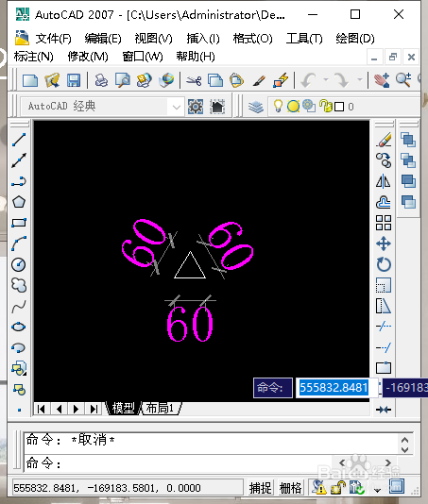
Task: Select the Rotate modify tool
Action: pyautogui.click(x=384, y=264)
